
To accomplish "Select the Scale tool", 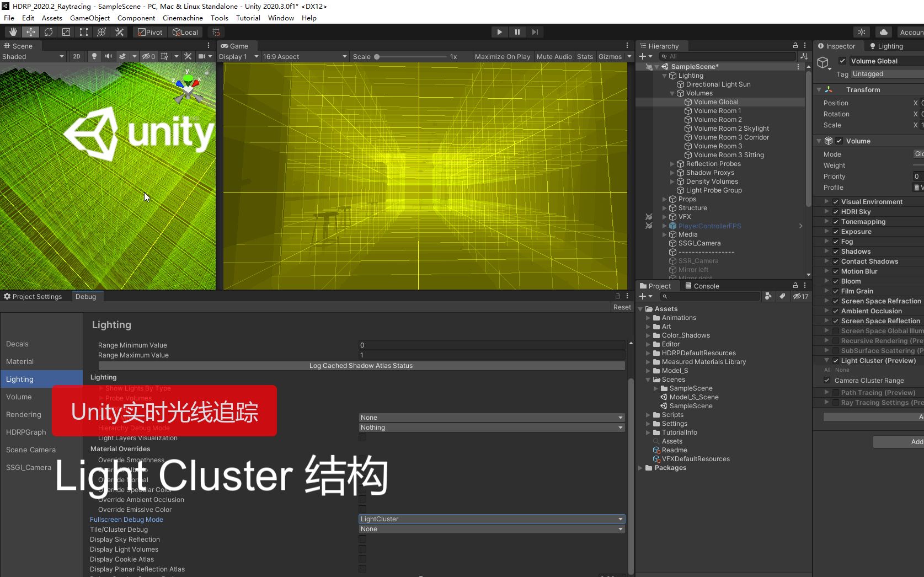I will pos(66,32).
